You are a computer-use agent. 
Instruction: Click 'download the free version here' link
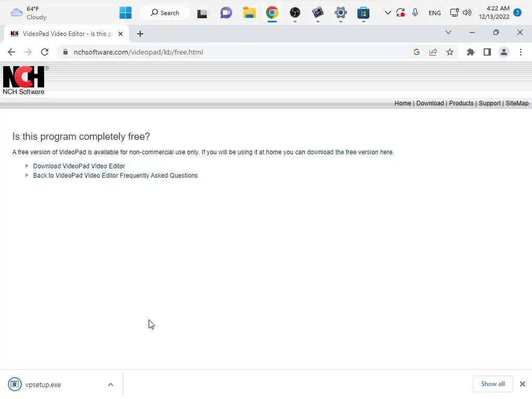pyautogui.click(x=350, y=152)
